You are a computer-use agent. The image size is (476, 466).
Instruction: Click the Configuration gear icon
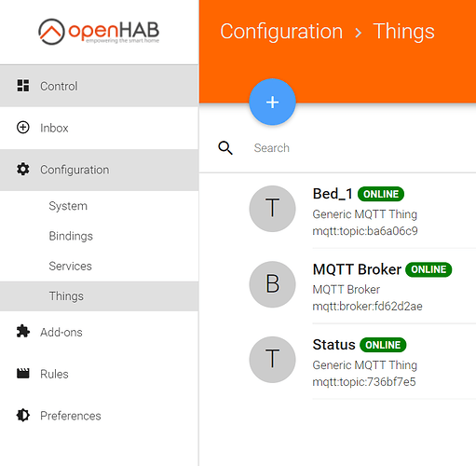23,170
